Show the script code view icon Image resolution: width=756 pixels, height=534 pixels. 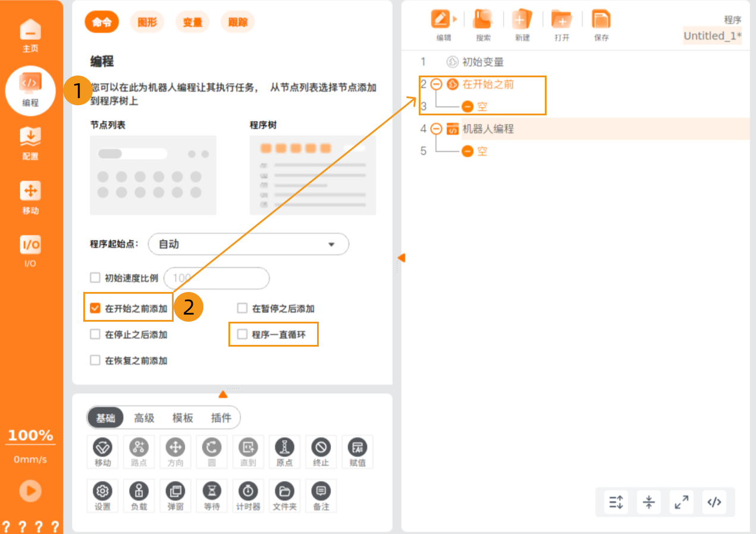coord(714,502)
